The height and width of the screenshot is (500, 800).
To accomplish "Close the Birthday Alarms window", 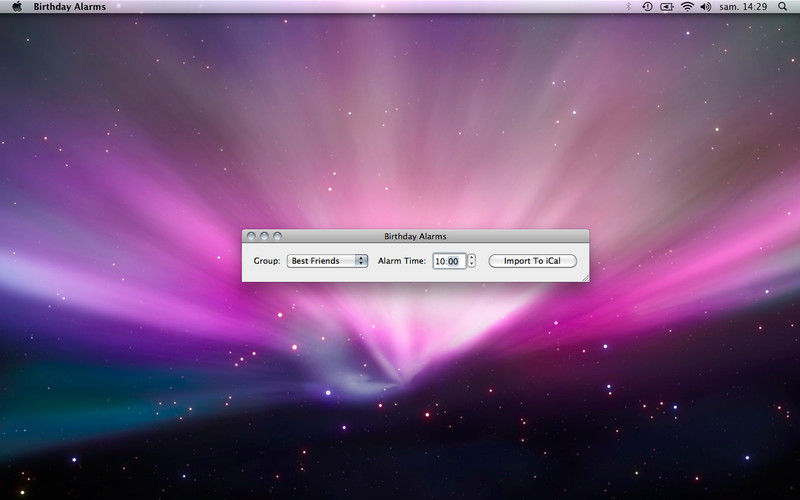I will click(x=251, y=236).
